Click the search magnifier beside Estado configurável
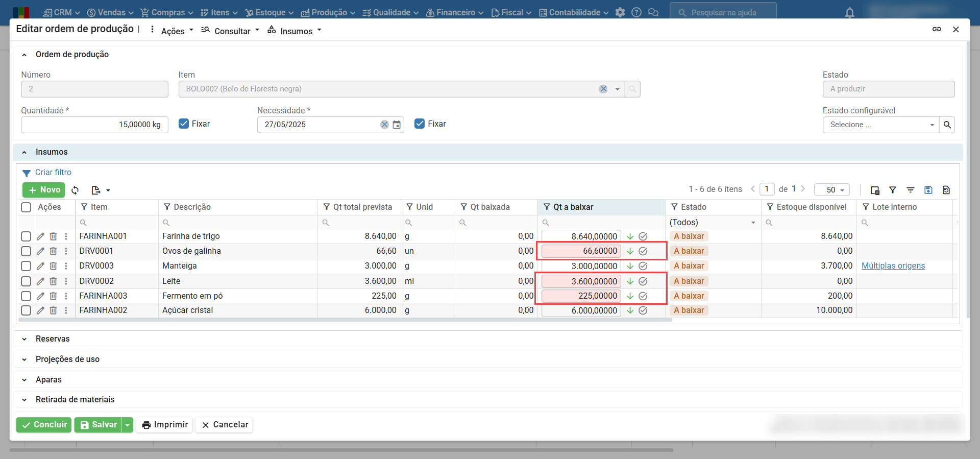This screenshot has width=980, height=459. pos(947,125)
